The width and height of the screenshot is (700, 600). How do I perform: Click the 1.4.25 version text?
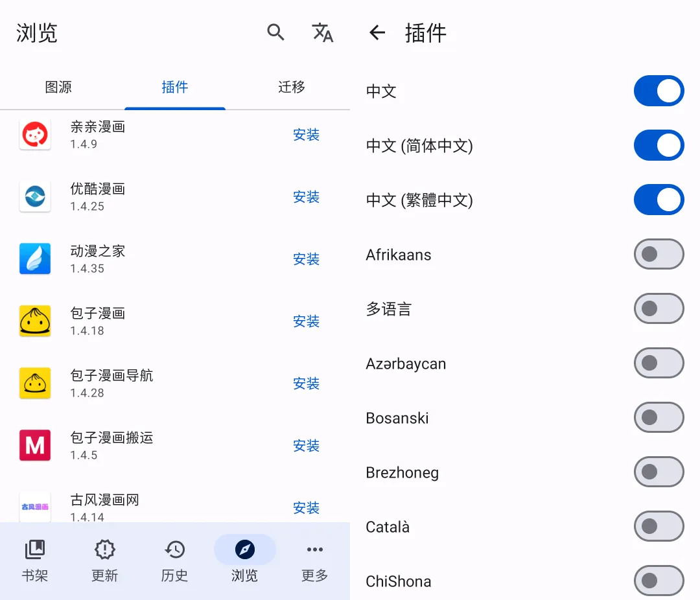[x=87, y=206]
